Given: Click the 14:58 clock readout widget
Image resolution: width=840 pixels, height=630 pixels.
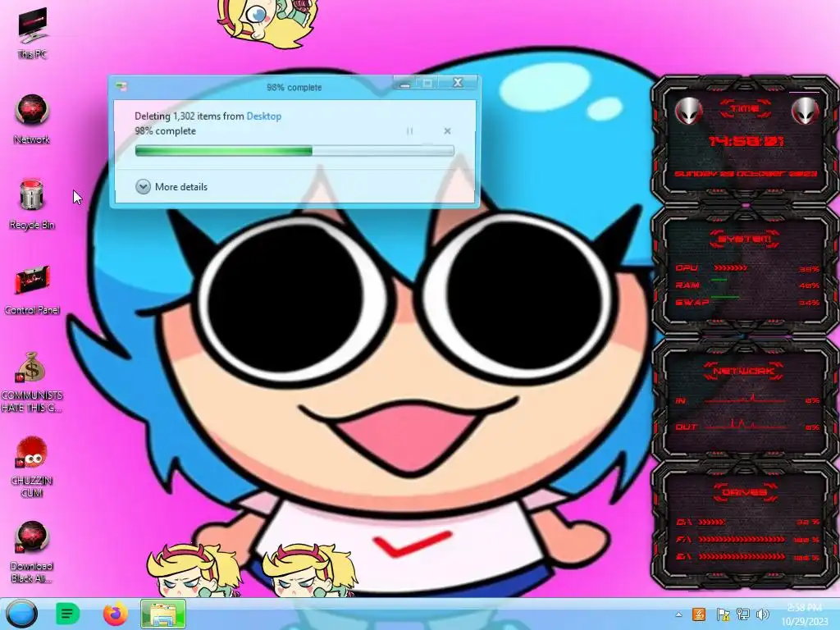Looking at the screenshot, I should point(746,142).
